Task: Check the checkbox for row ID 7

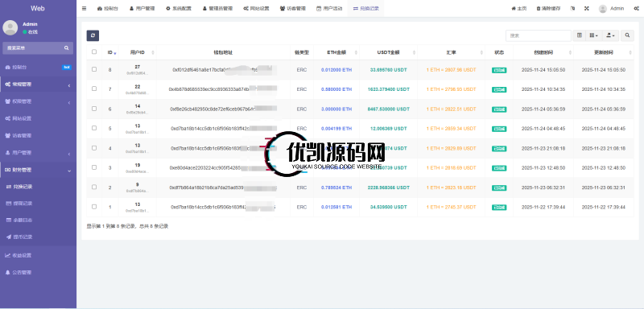Action: 94,89
